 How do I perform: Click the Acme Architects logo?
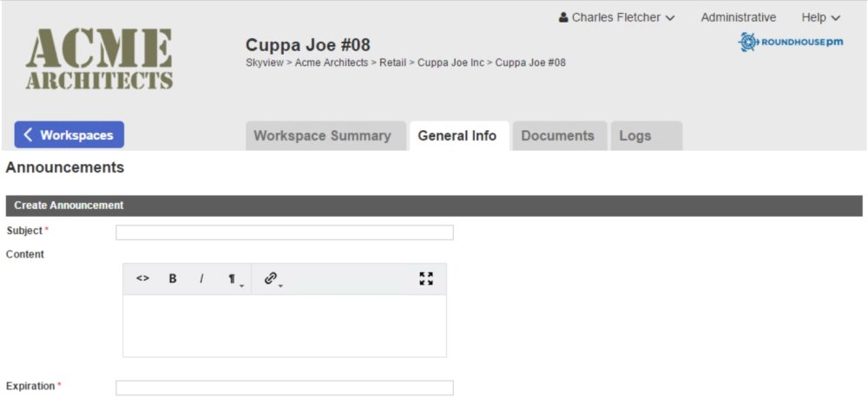click(x=99, y=60)
